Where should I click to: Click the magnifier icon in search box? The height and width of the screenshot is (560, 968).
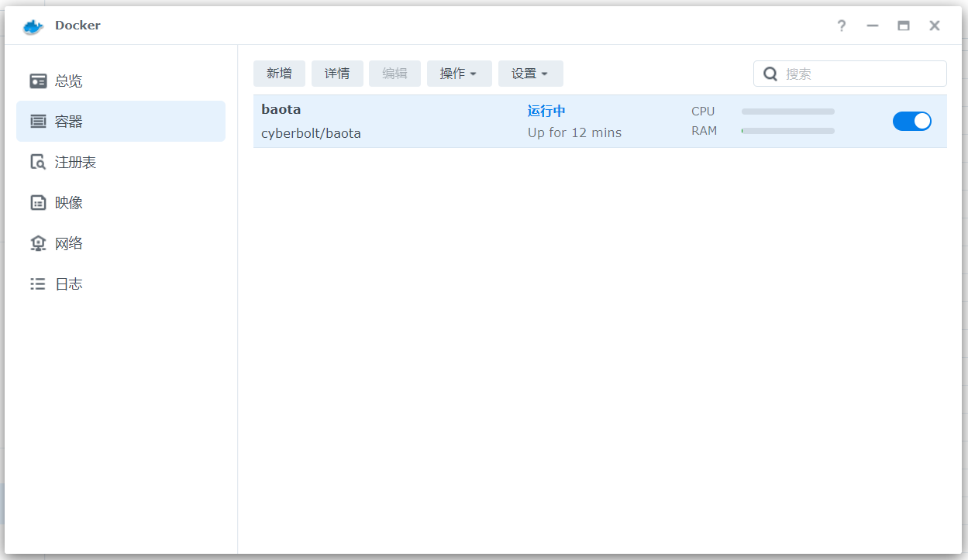770,73
